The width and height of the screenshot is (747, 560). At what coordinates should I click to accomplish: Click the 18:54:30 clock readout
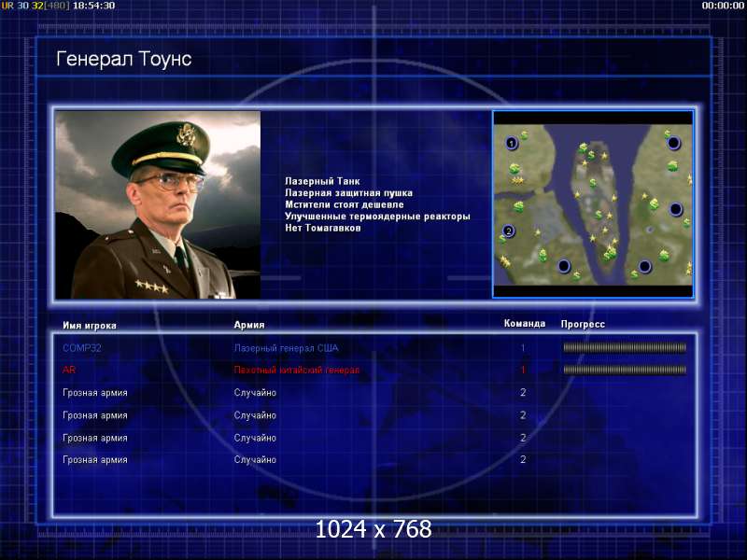pyautogui.click(x=94, y=6)
